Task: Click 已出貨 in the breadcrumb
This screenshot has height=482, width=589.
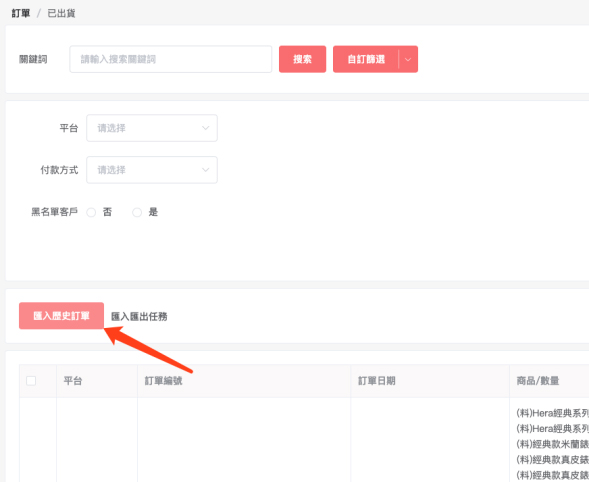Action: [x=61, y=13]
